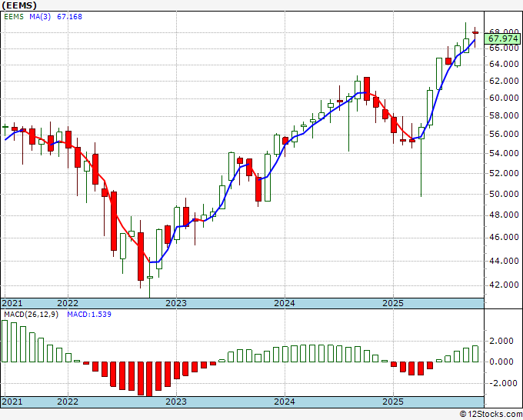Click 2022 on the MACD timeline

68,402
